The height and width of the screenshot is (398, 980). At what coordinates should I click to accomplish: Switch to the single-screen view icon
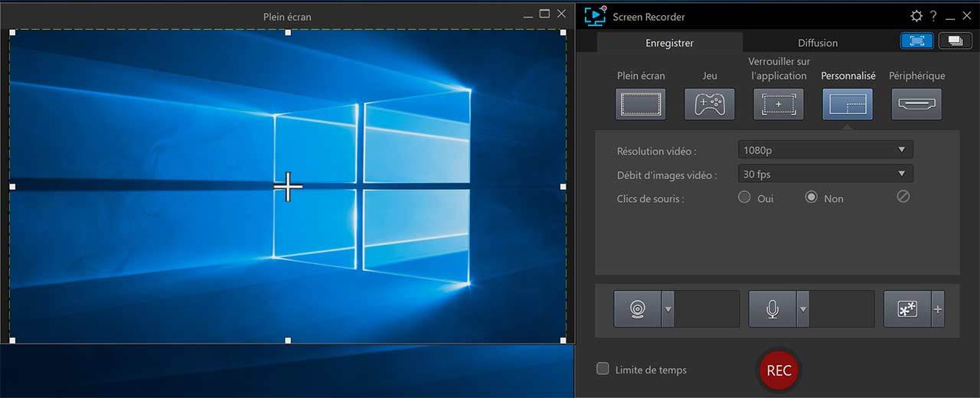pos(916,41)
